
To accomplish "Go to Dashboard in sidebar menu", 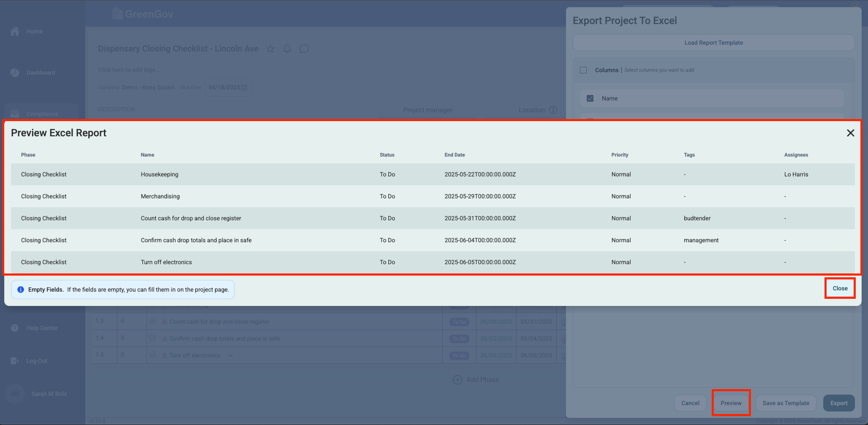I will click(x=41, y=73).
